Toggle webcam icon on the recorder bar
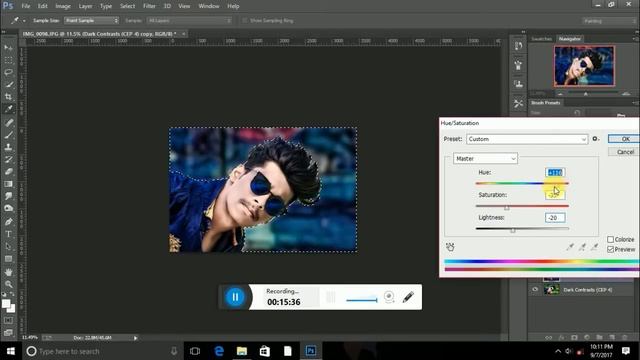Image resolution: width=640 pixels, height=360 pixels. 389,297
